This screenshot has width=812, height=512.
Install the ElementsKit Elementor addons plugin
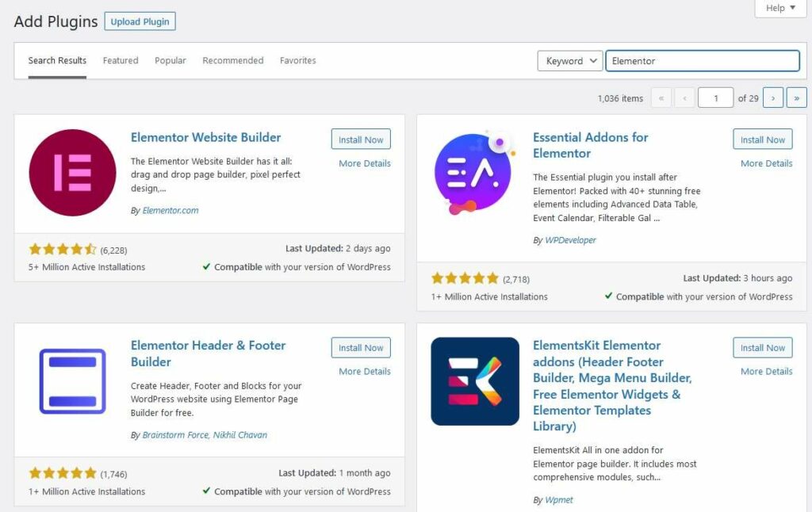[x=763, y=347]
